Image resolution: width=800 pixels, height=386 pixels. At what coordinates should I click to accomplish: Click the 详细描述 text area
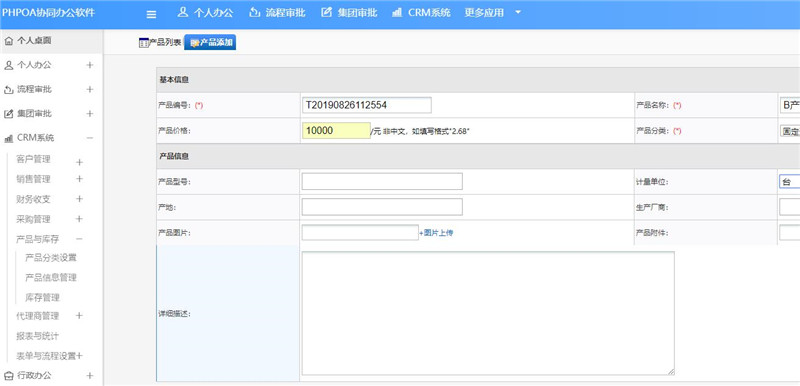coord(488,313)
